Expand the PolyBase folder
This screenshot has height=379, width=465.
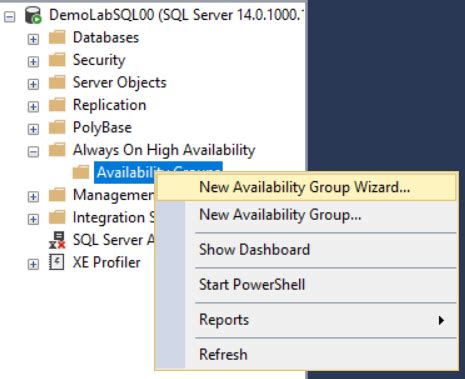[x=33, y=129]
